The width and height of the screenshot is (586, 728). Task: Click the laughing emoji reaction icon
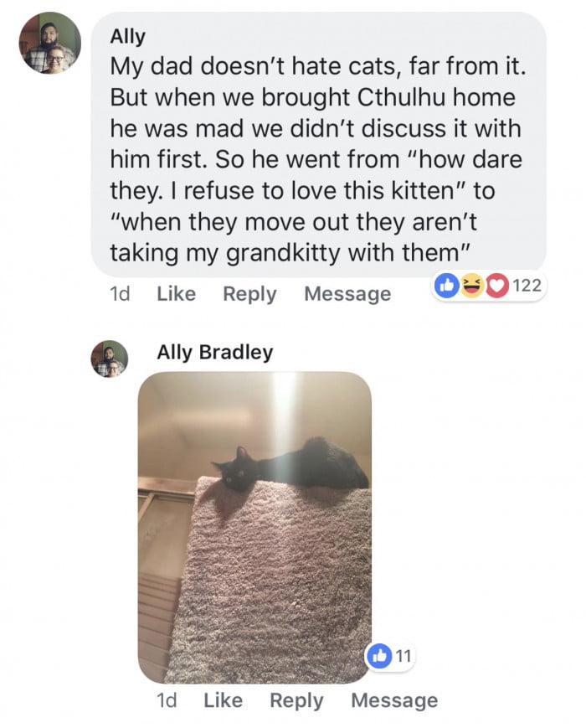point(472,286)
